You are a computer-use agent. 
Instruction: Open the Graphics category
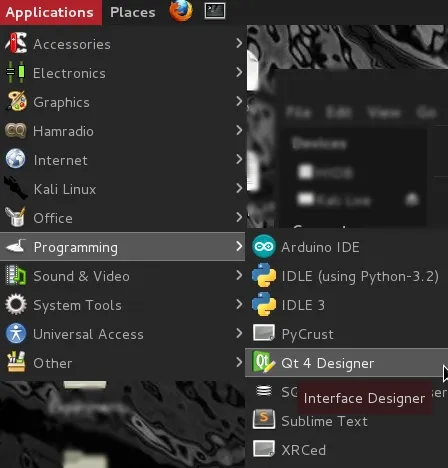(x=122, y=102)
